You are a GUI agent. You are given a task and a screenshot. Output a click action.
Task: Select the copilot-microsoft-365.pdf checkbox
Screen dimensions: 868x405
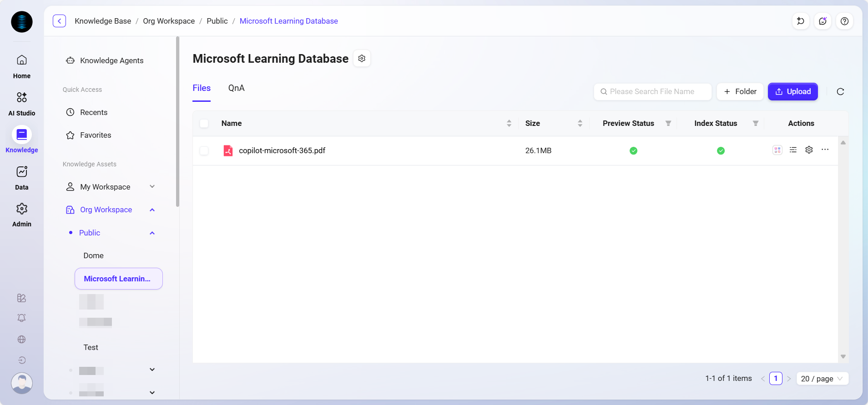(204, 151)
